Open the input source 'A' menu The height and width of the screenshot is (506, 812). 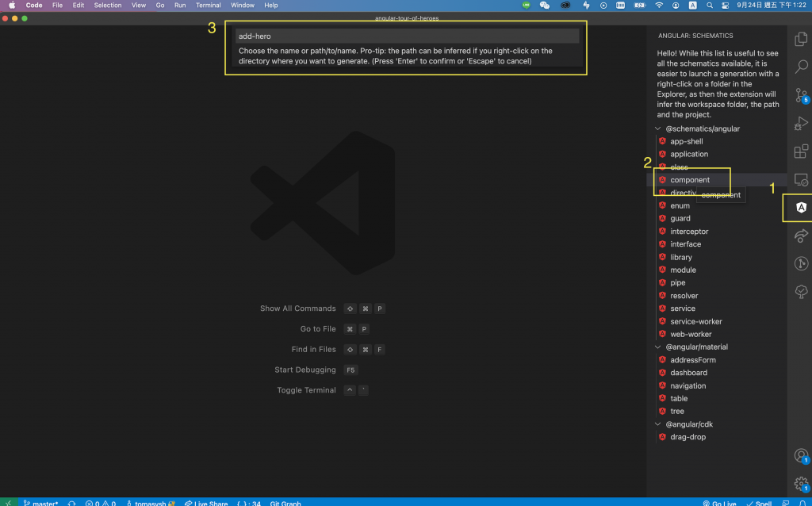click(x=692, y=6)
